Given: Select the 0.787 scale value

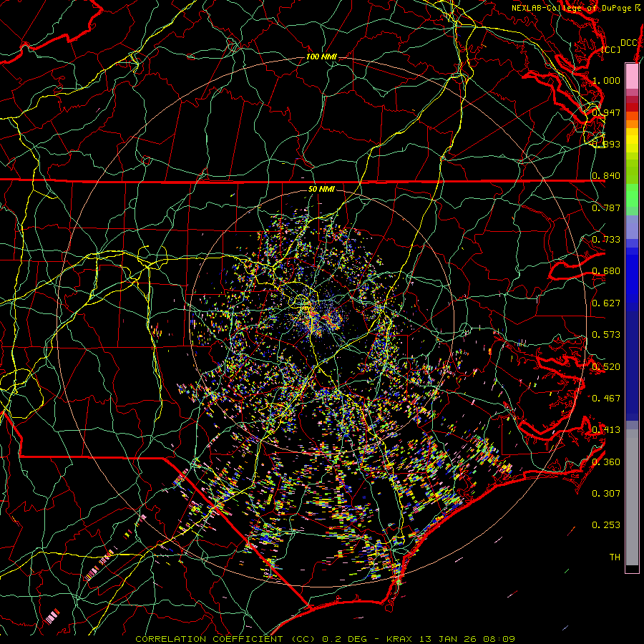Looking at the screenshot, I should coord(606,208).
